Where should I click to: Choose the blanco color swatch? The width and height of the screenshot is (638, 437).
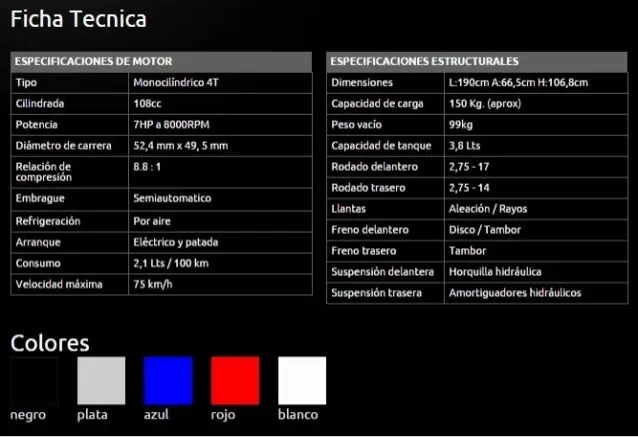point(302,380)
